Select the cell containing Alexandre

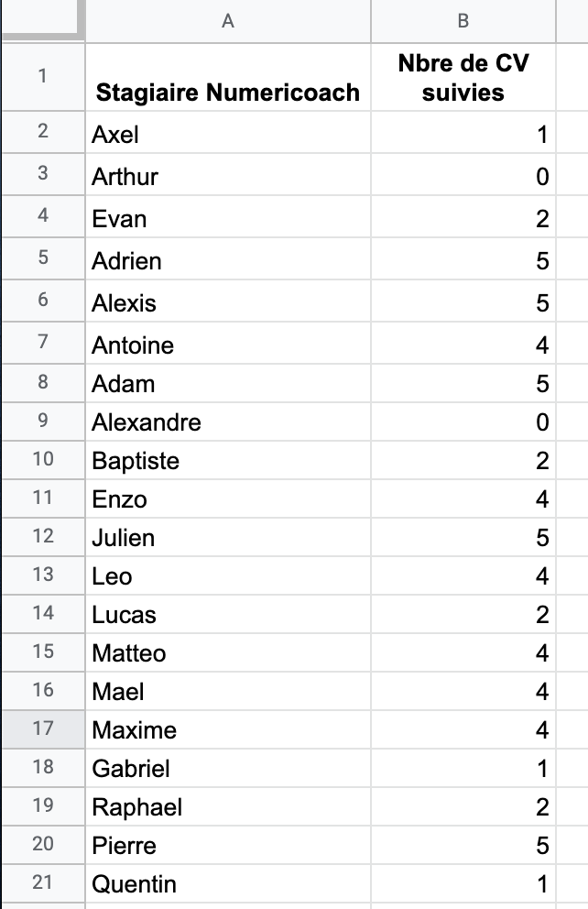228,422
